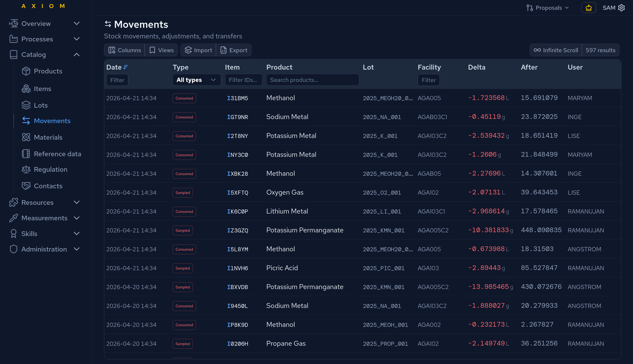Open item link I31BM5
Screen dimensions: 633x364
(x=237, y=98)
